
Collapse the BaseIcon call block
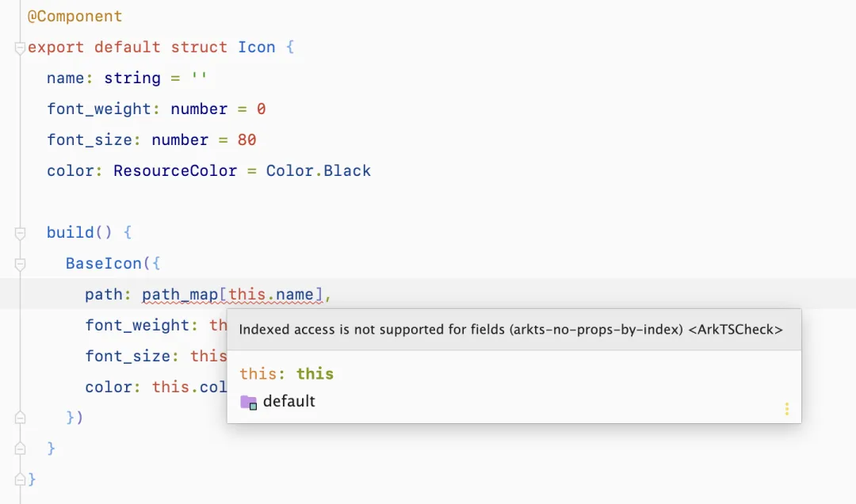pos(20,264)
